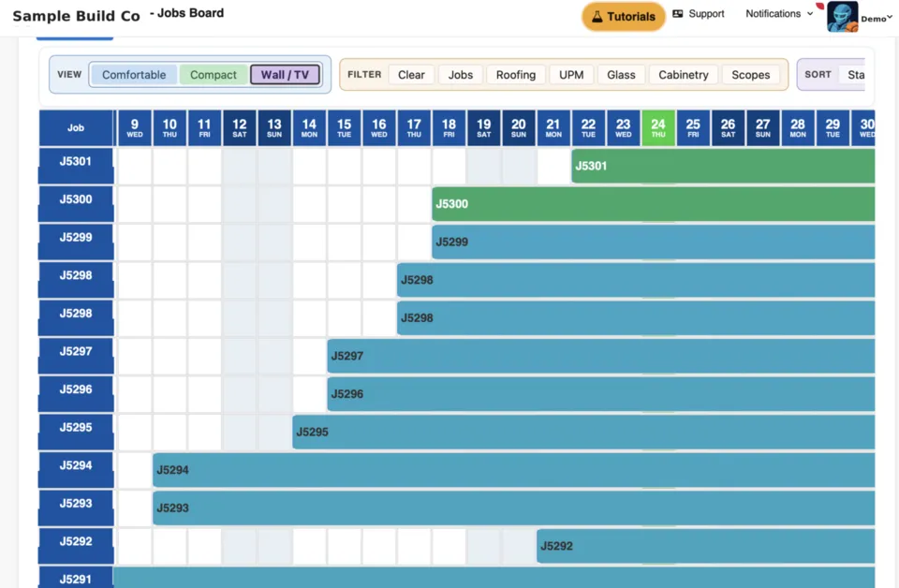Click the Support icon in the header

(x=678, y=14)
